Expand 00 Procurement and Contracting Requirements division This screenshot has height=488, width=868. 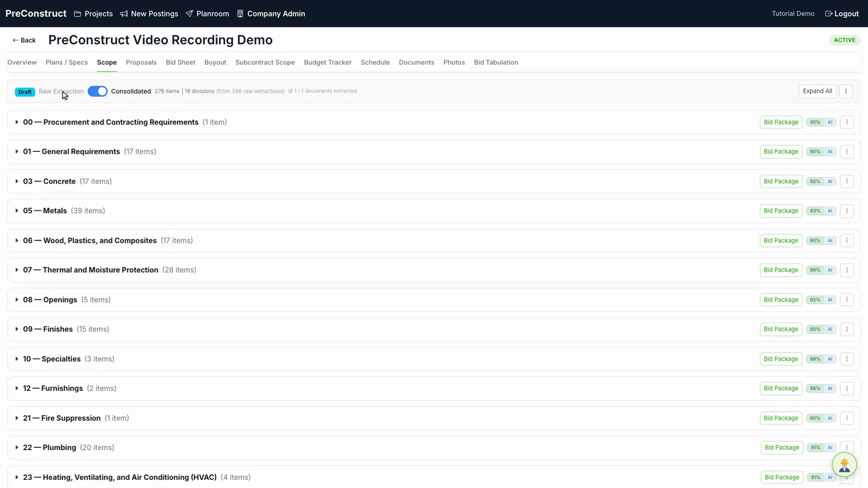coord(17,122)
